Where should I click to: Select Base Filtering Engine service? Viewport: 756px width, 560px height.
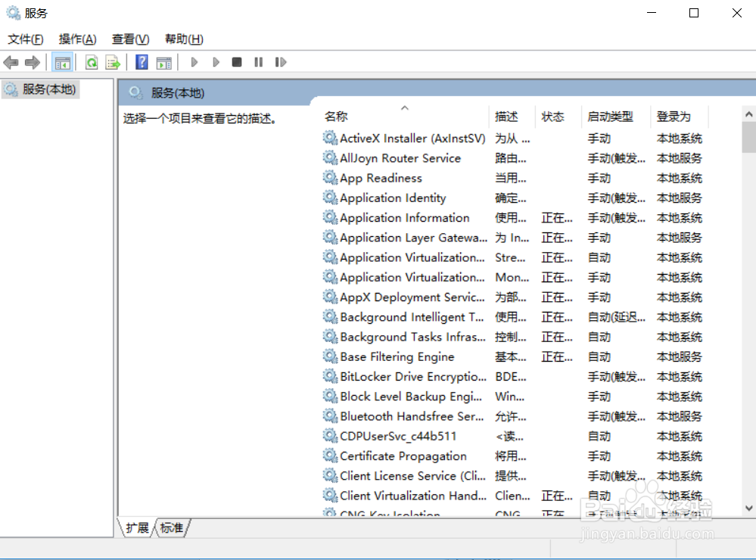[x=512, y=357]
